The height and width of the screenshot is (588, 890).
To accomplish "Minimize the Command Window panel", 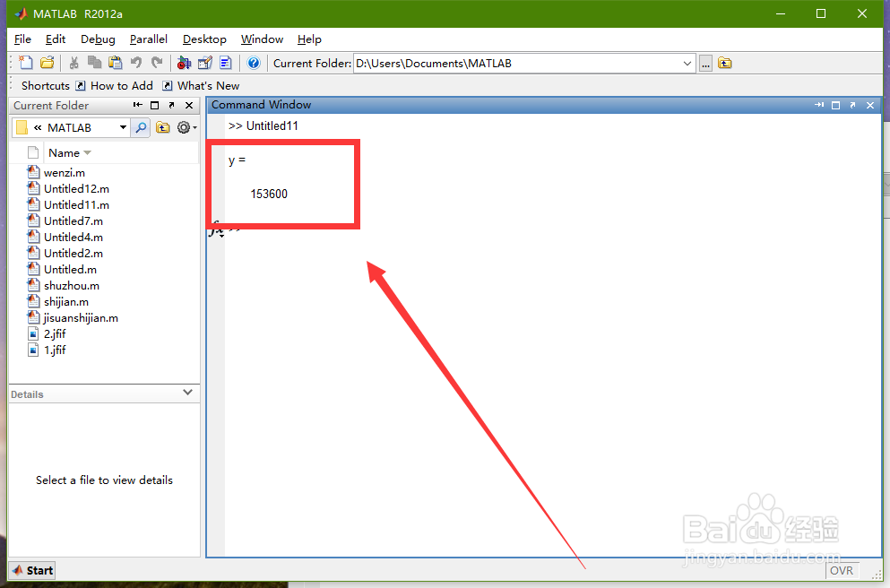I will tap(818, 105).
